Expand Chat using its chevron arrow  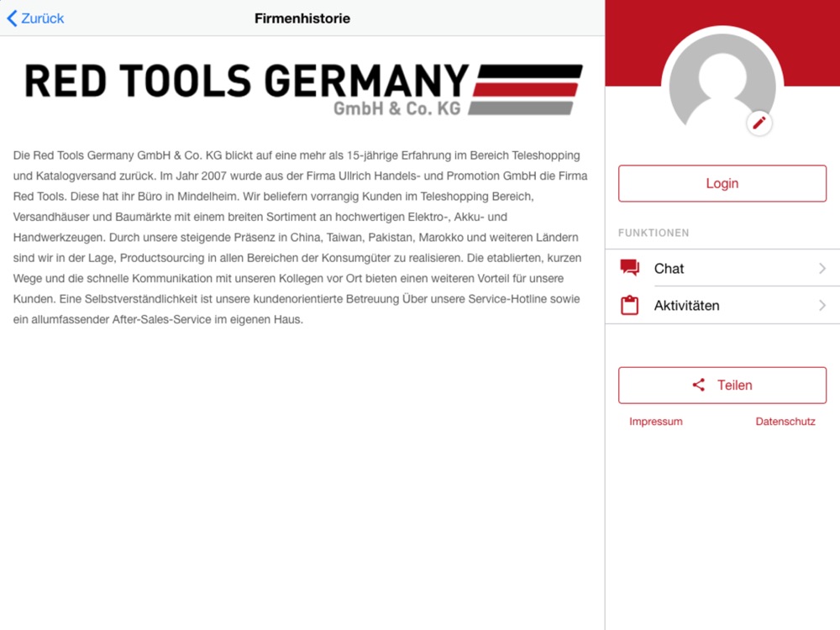pyautogui.click(x=822, y=268)
